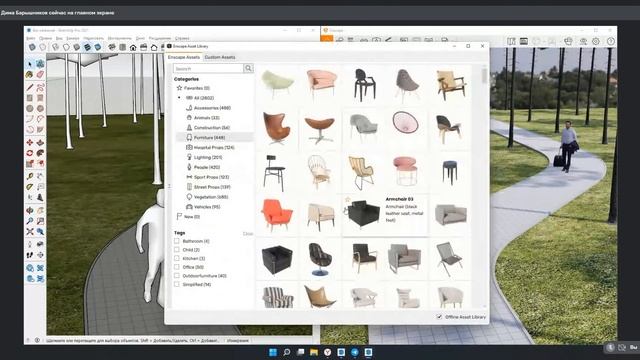Switch to the Enscape Assets tab

[x=184, y=57]
